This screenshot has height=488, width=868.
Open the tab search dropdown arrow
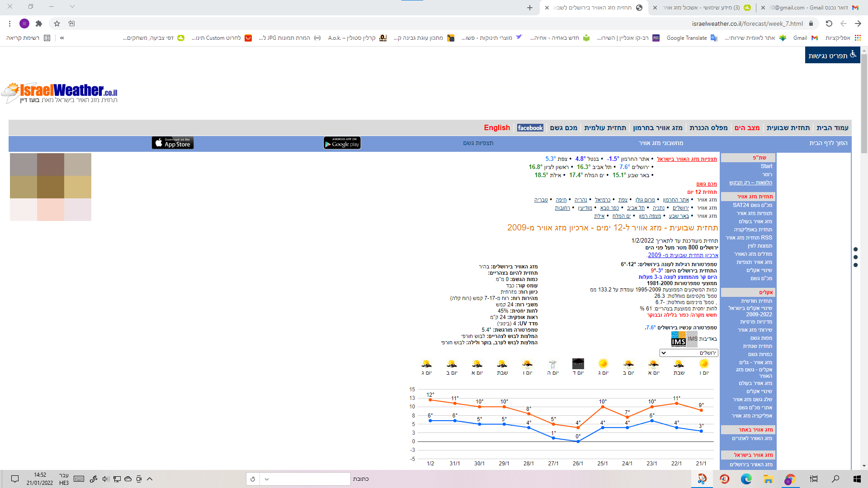[x=72, y=7]
